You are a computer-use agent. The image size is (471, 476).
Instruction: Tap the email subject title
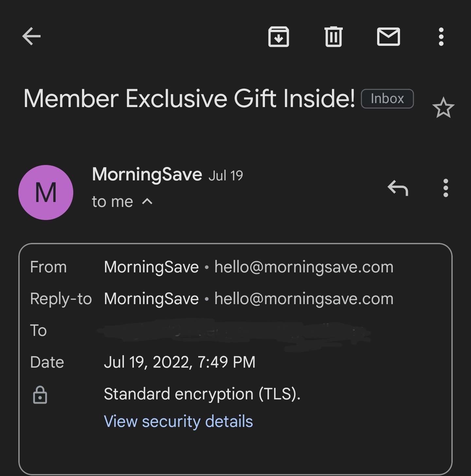coord(189,99)
